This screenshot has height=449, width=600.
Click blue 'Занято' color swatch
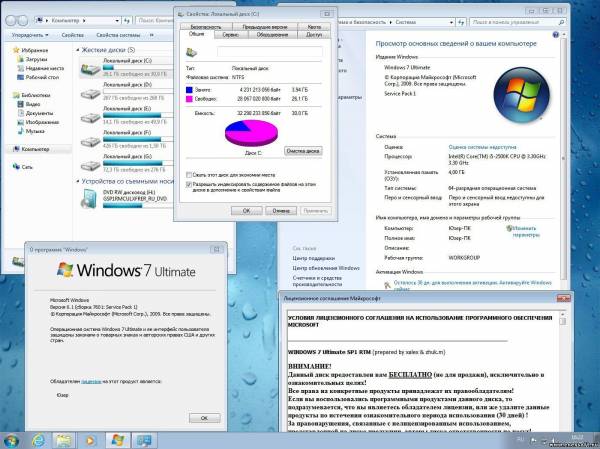click(189, 90)
